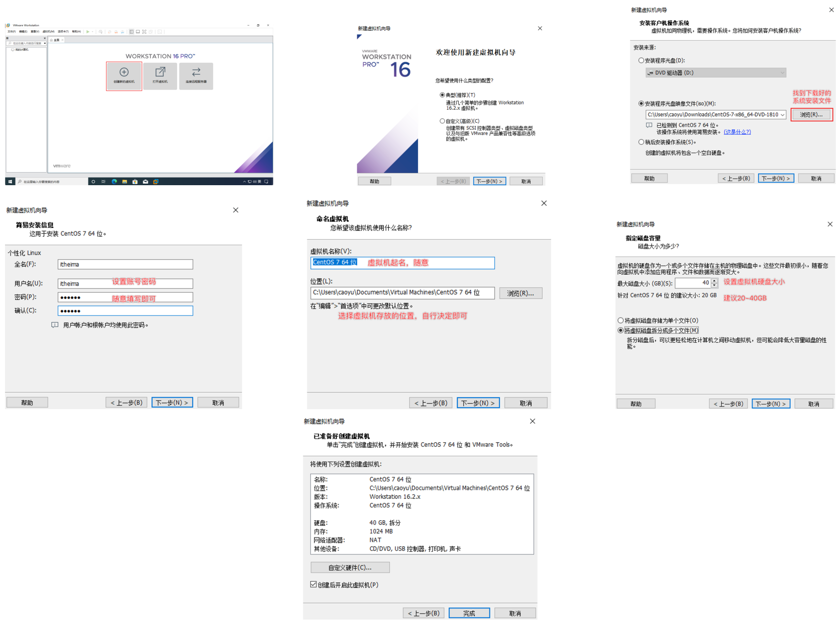The image size is (840, 622).
Task: Close the home tab in VMware Workstation
Action: pos(62,40)
